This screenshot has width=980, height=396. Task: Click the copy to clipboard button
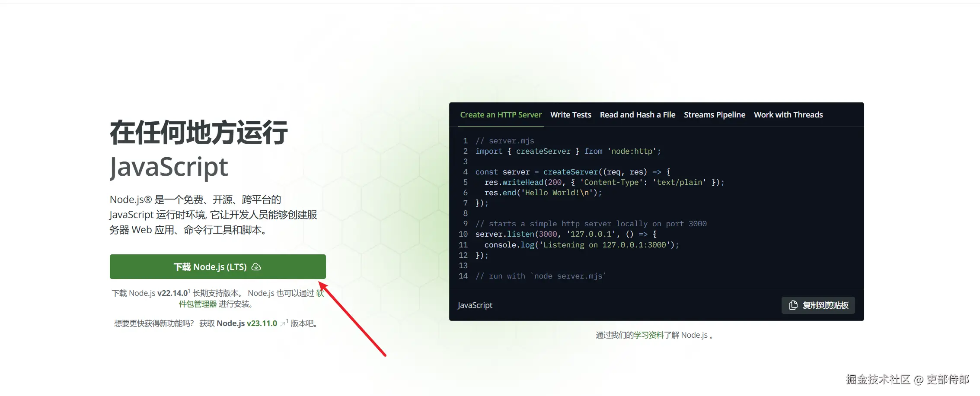tap(818, 305)
